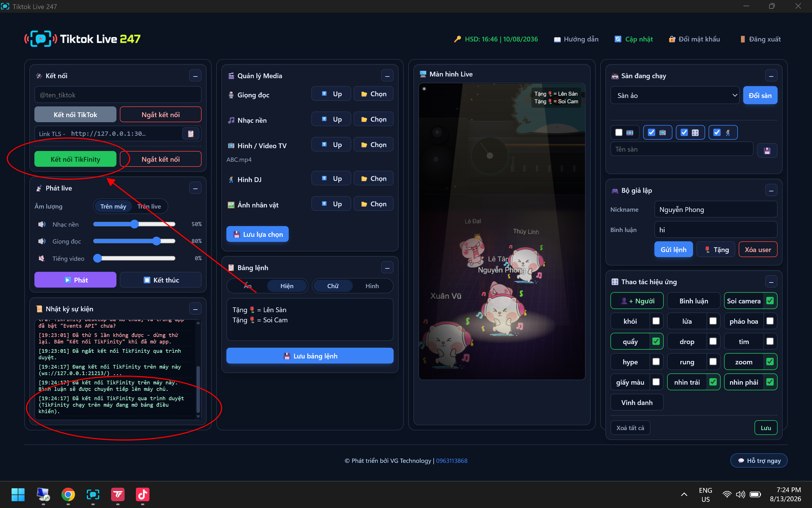Switch command board to Chữ mode
812x508 pixels.
pyautogui.click(x=333, y=286)
